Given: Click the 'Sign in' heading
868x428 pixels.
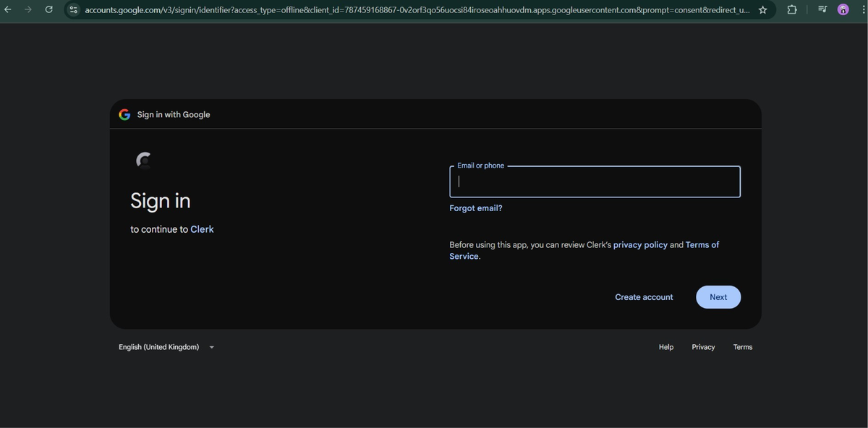Looking at the screenshot, I should [x=161, y=200].
